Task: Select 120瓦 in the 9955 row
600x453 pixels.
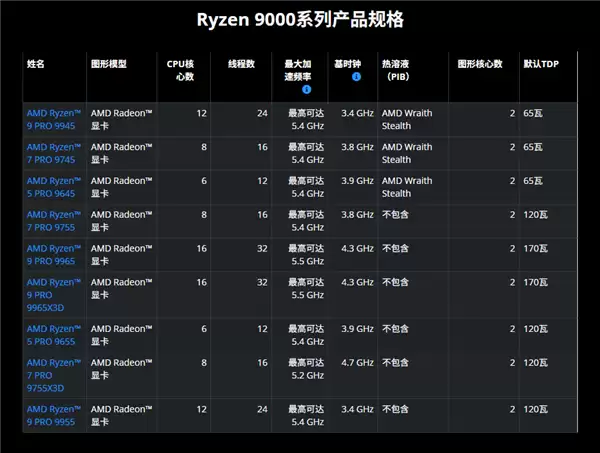Action: coord(535,409)
